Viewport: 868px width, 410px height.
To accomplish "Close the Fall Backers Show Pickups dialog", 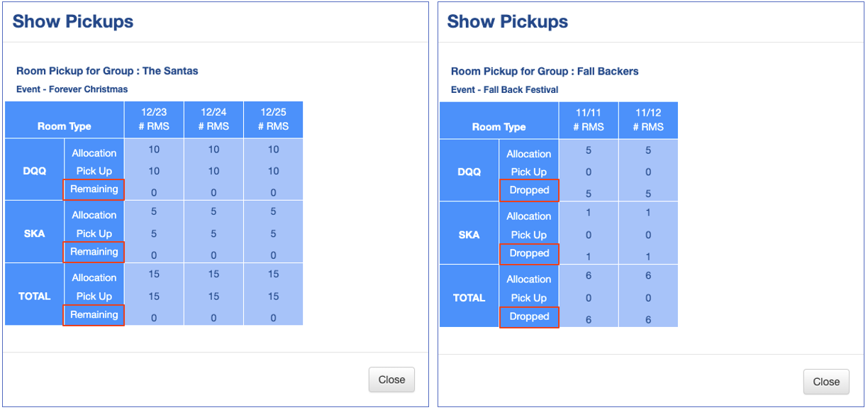I will click(826, 382).
